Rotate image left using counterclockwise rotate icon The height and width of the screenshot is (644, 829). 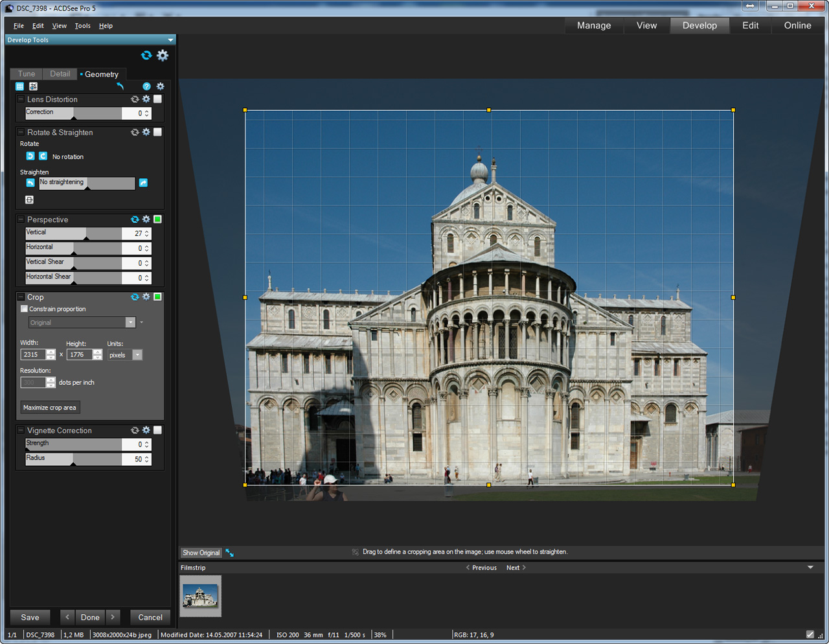click(x=30, y=156)
